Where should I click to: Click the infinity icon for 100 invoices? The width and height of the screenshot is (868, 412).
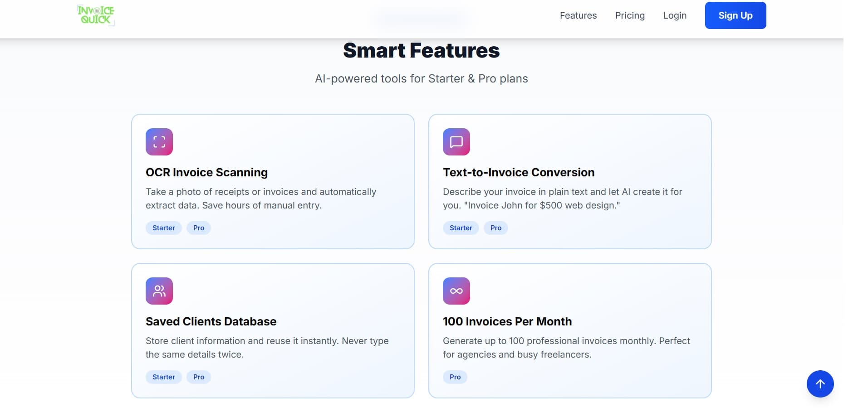456,291
